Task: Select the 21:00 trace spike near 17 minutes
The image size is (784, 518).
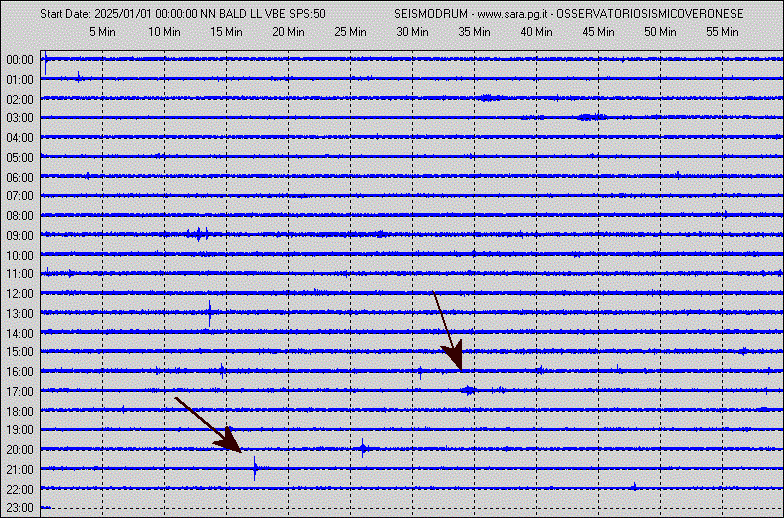Action: [256, 468]
